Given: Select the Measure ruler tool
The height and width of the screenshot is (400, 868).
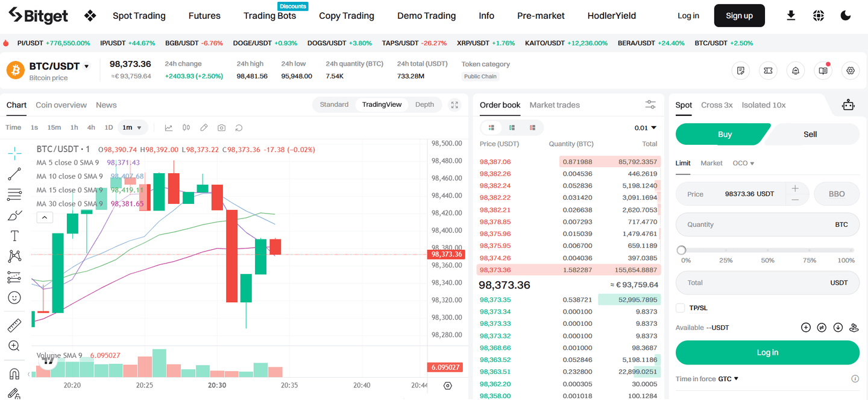Looking at the screenshot, I should pyautogui.click(x=14, y=325).
